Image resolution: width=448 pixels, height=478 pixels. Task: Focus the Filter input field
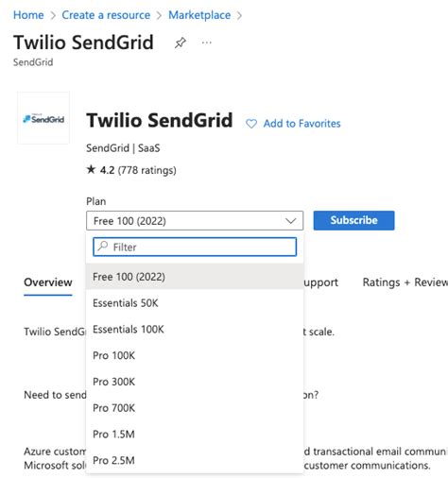tap(195, 247)
